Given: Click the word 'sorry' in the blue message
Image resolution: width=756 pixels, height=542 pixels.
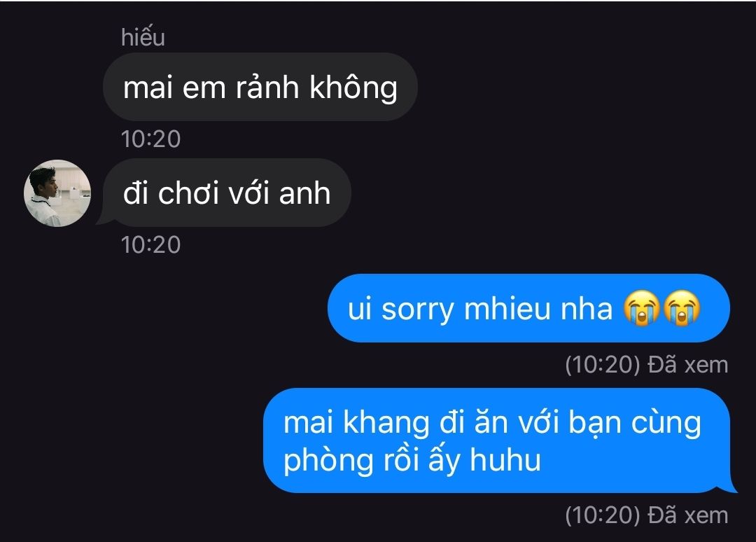Looking at the screenshot, I should coord(418,309).
